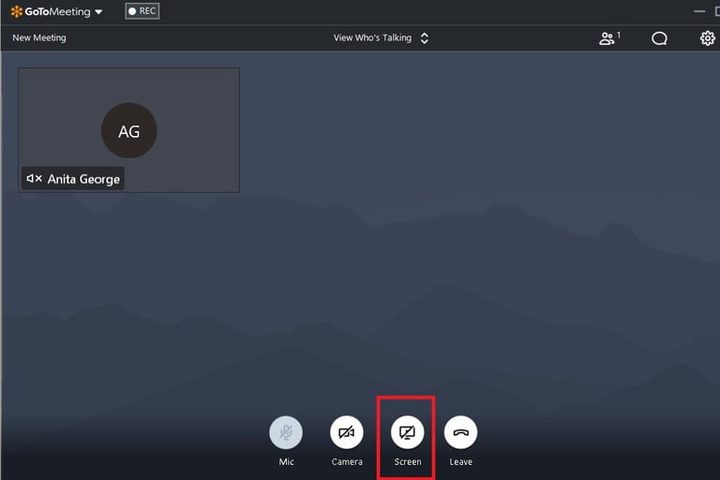
Task: Click the muted speaker icon beside Anita George
Action: (x=34, y=179)
